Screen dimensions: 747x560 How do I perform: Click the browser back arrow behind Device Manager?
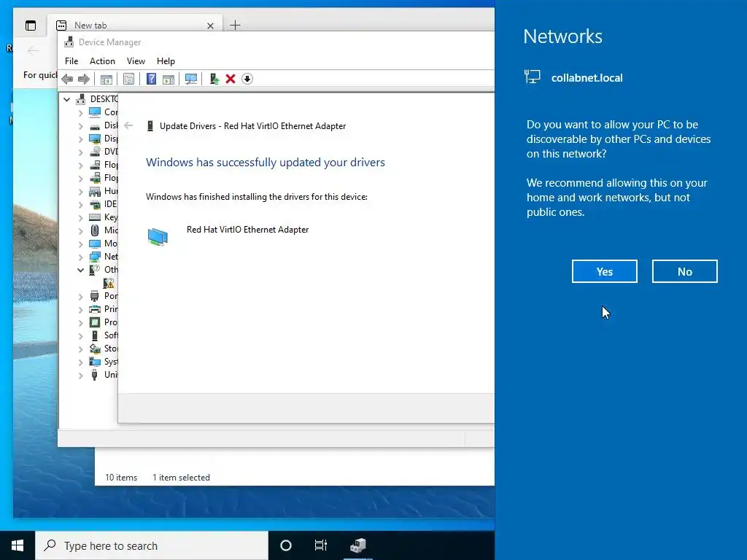(x=34, y=50)
